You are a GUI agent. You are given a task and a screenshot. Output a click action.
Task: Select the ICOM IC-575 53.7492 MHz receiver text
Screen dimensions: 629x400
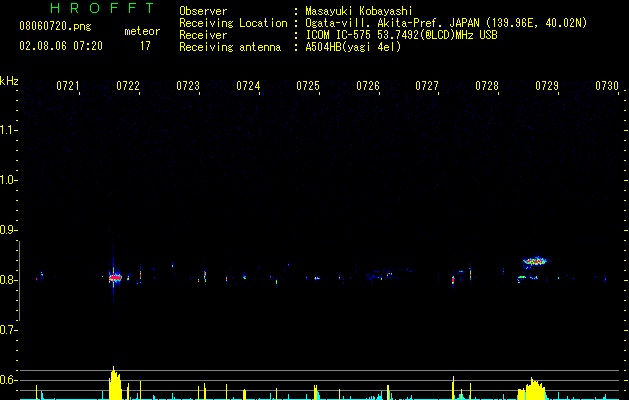pos(401,35)
